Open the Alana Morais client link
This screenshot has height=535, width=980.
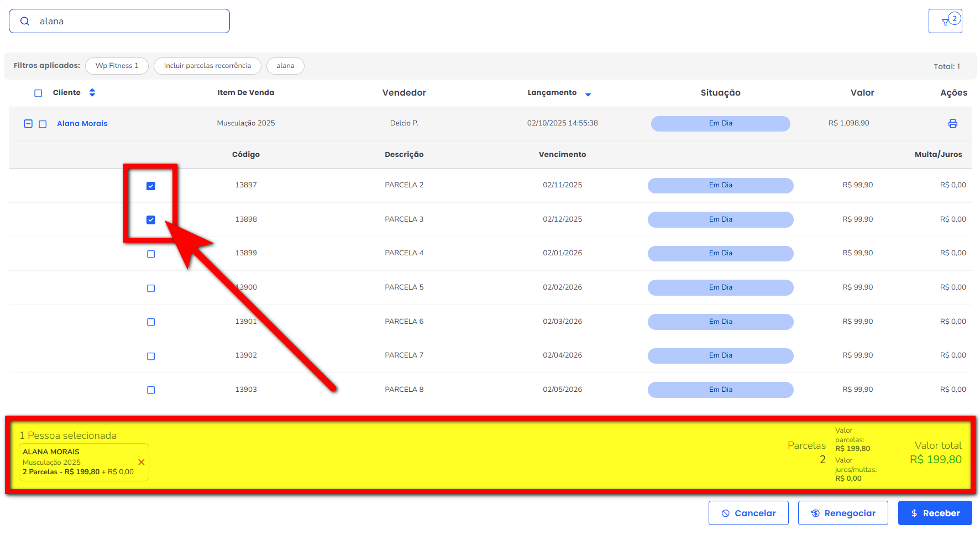tap(82, 124)
